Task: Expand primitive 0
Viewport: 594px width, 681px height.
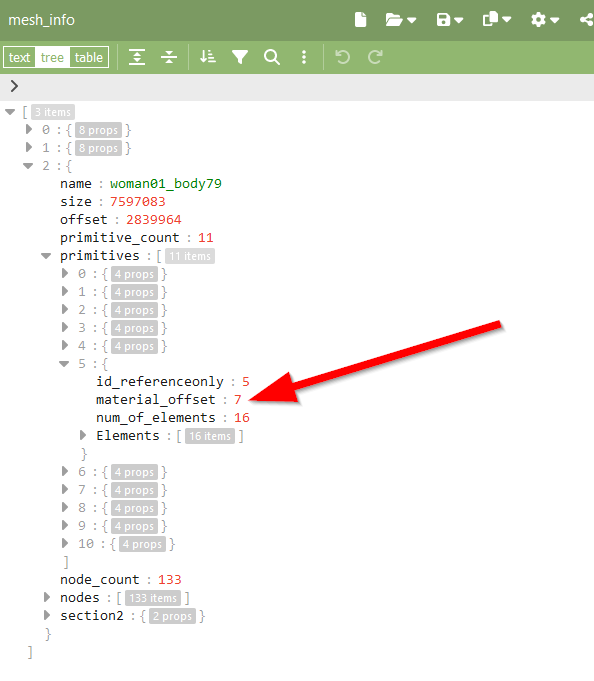Action: [65, 273]
